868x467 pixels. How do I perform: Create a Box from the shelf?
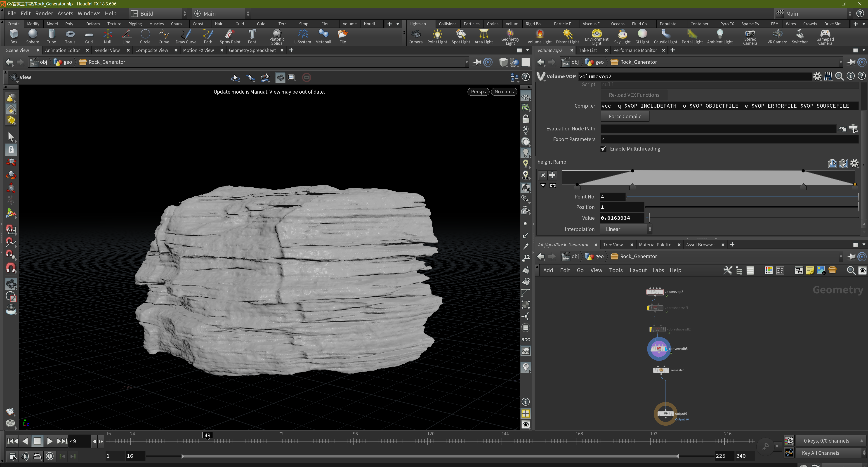tap(14, 36)
